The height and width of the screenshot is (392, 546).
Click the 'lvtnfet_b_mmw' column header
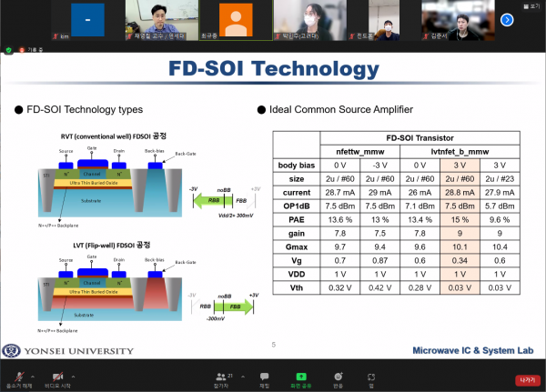point(460,152)
